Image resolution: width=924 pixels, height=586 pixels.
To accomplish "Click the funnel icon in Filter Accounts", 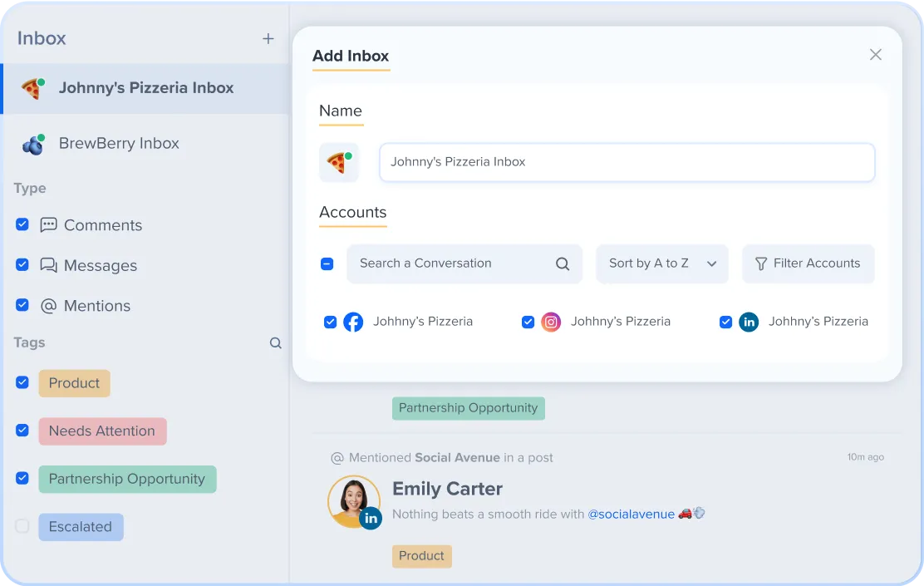I will pyautogui.click(x=761, y=263).
